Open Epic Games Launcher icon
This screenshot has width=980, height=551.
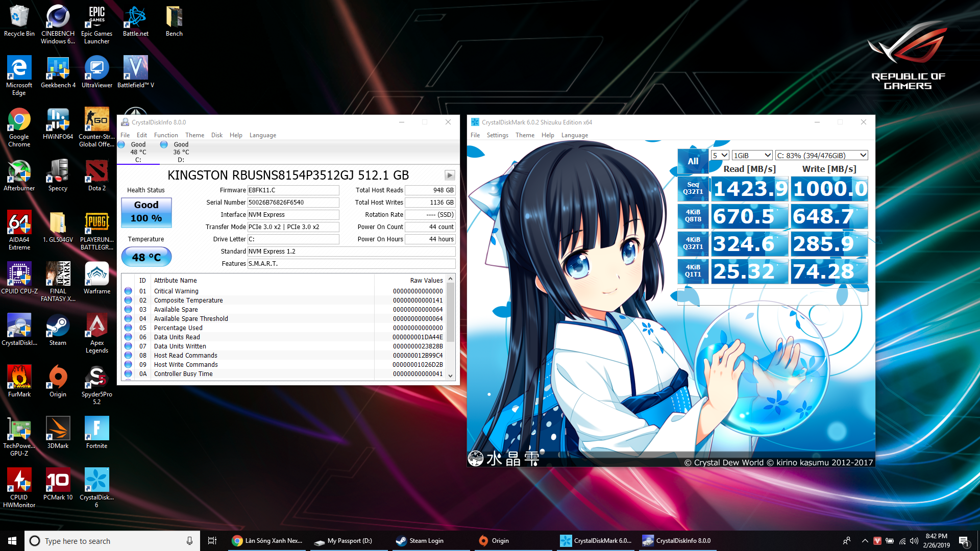click(x=96, y=24)
